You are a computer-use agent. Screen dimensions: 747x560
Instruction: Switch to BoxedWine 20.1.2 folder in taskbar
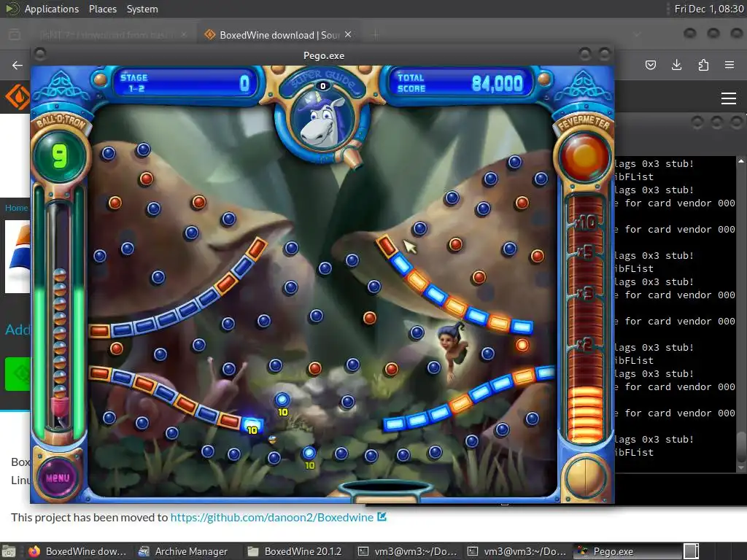295,551
